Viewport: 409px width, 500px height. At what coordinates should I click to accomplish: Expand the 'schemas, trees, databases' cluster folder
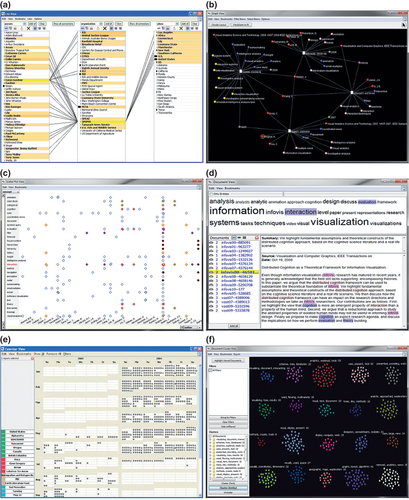click(x=211, y=442)
